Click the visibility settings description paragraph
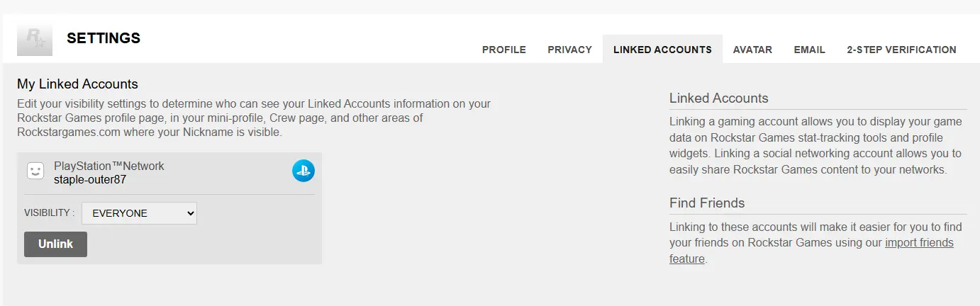This screenshot has width=980, height=306. pos(254,118)
